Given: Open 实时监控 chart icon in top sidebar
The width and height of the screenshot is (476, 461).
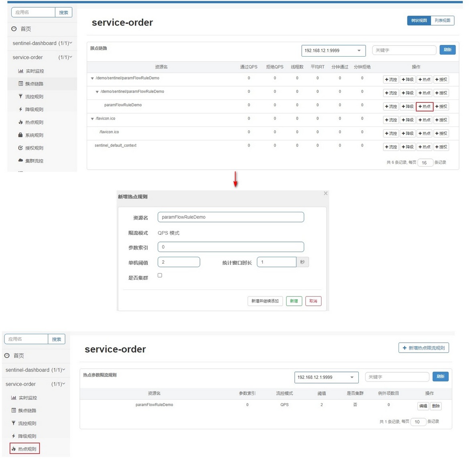Looking at the screenshot, I should click(x=20, y=71).
